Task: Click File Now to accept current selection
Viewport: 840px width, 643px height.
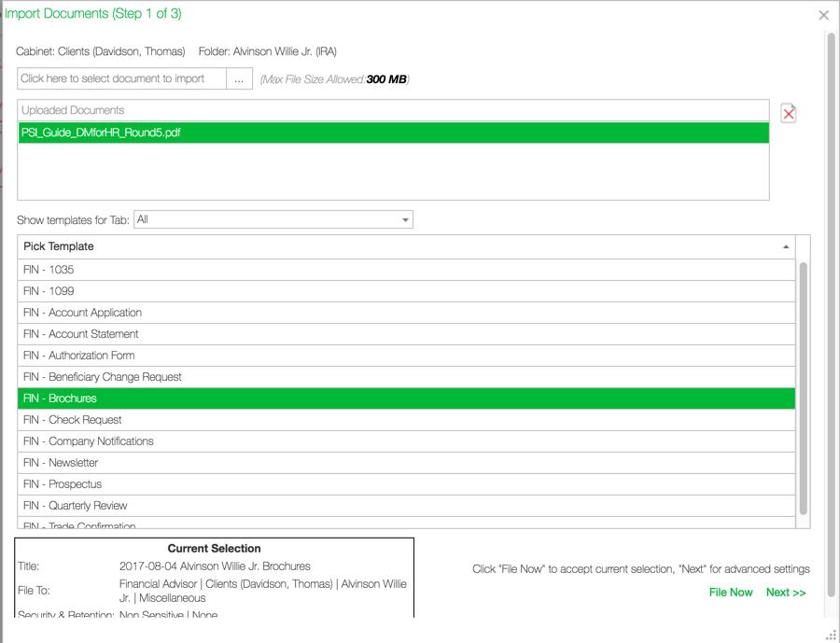Action: pyautogui.click(x=731, y=592)
